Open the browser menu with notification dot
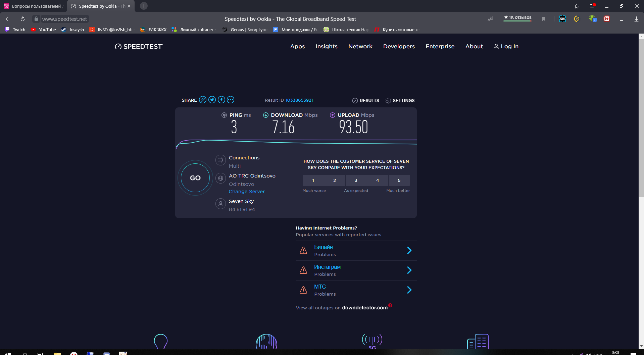Viewport: 644px width, 355px height. tap(592, 6)
